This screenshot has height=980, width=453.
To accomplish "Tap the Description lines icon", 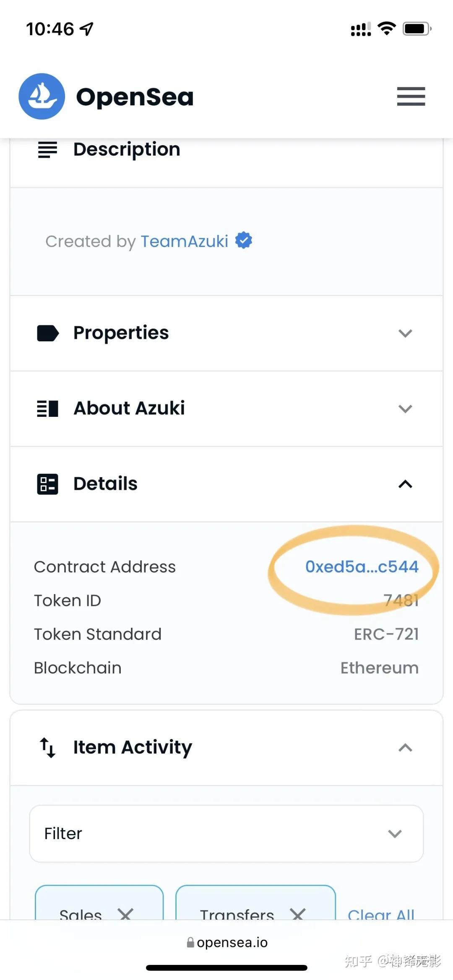I will point(47,150).
